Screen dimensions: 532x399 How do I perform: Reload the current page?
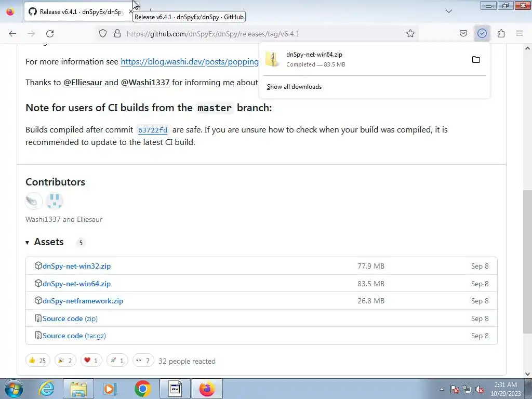(50, 34)
